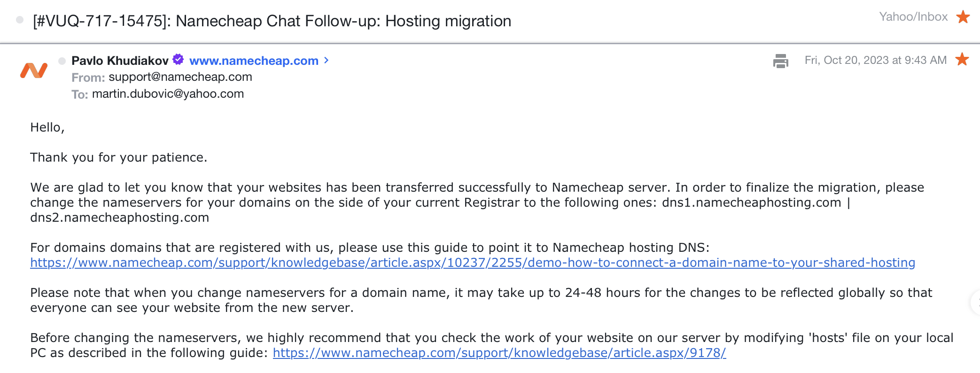Click the printer icon to print email
Viewport: 980px width, 373px height.
pos(780,61)
